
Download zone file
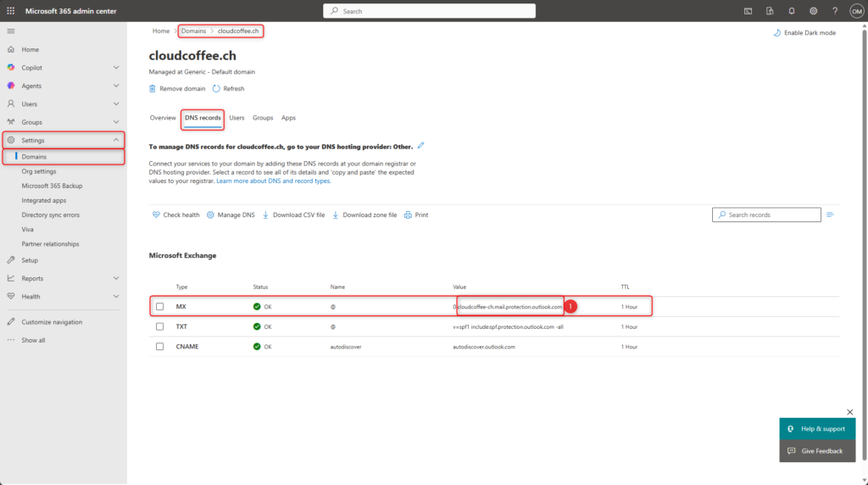click(364, 215)
